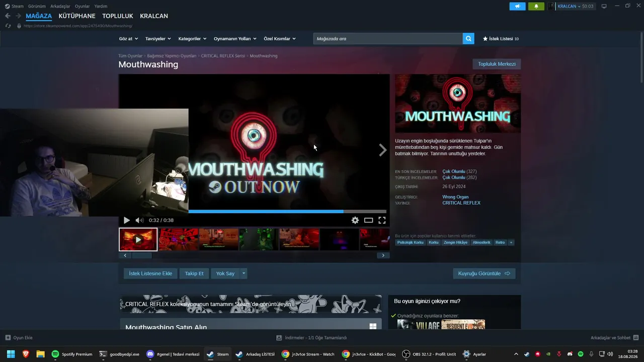This screenshot has height=362, width=644.
Task: Toggle theater mode for the trailer
Action: [369, 220]
